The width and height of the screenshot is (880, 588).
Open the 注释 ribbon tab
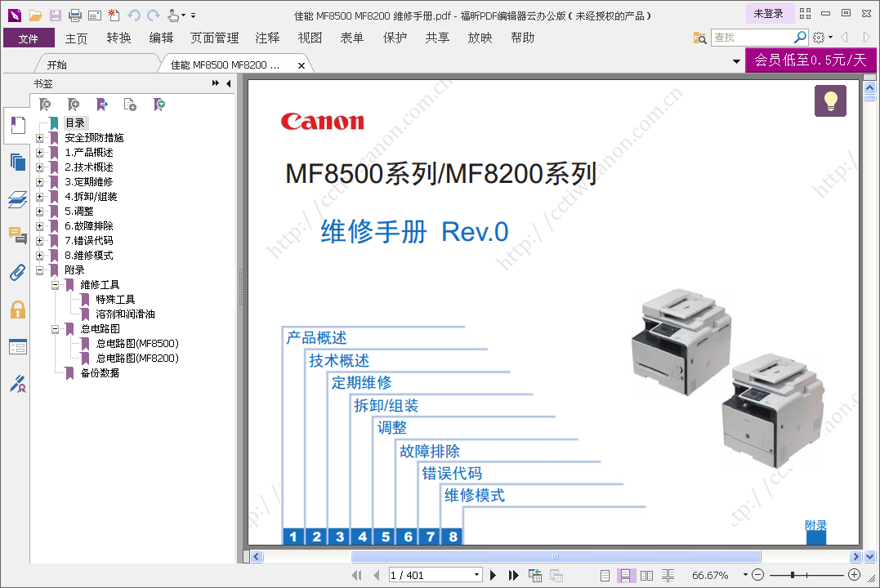click(x=267, y=38)
